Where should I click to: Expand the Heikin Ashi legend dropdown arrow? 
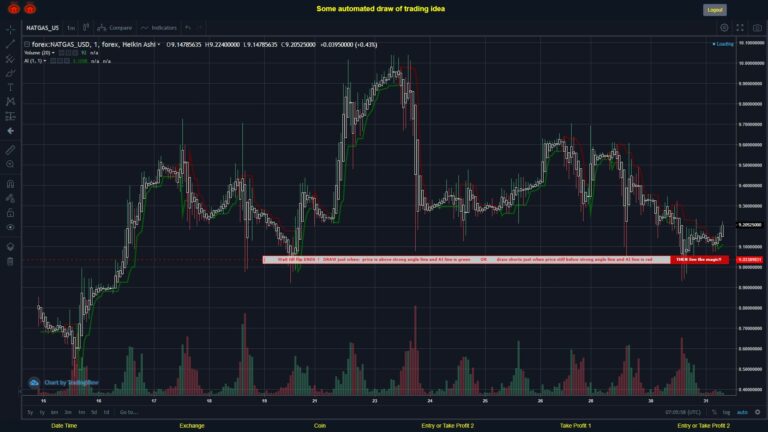(159, 45)
